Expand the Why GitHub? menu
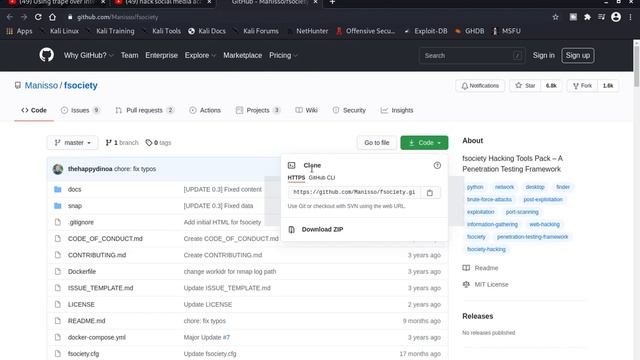 click(x=88, y=55)
